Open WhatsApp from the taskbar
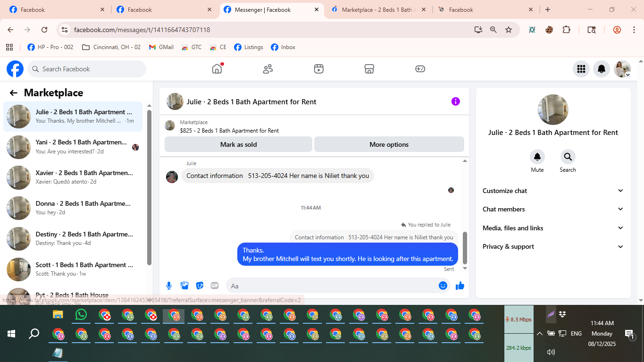Screen dimensions: 644x362 click(x=81, y=315)
